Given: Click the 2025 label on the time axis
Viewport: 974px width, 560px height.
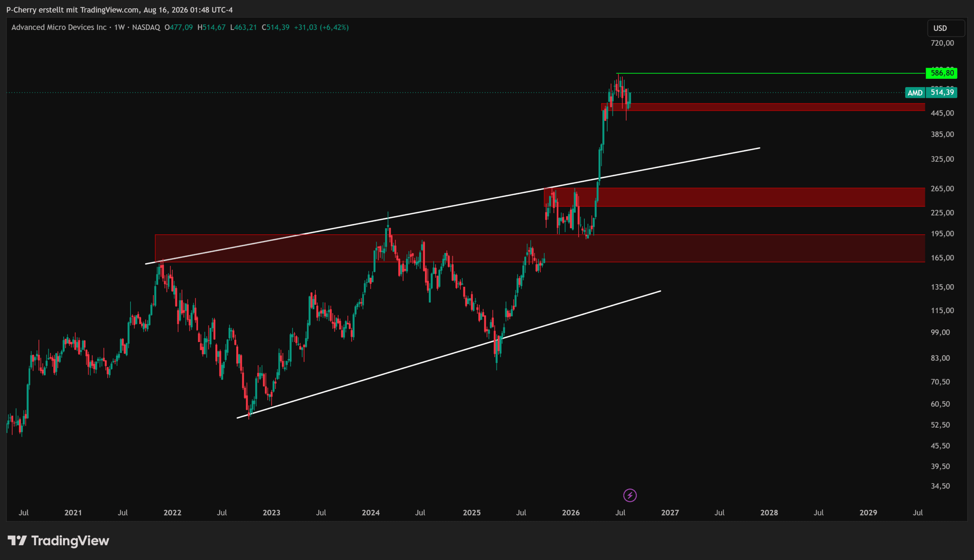Looking at the screenshot, I should click(472, 513).
